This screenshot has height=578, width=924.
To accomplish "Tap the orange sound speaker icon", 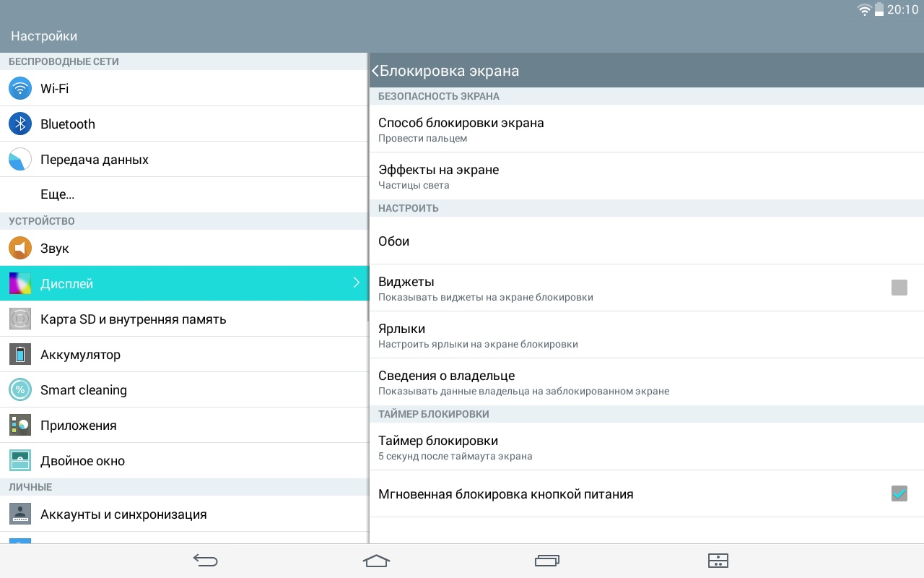I will pos(20,248).
